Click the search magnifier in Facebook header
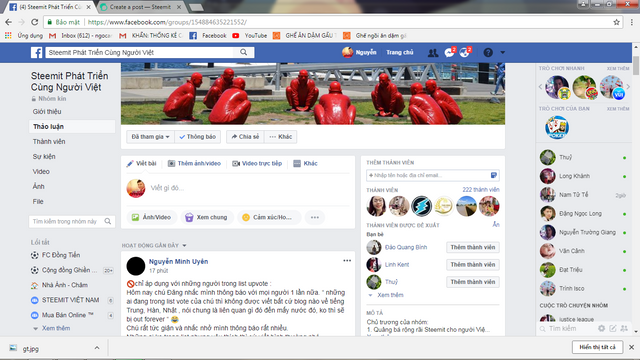 click(244, 52)
